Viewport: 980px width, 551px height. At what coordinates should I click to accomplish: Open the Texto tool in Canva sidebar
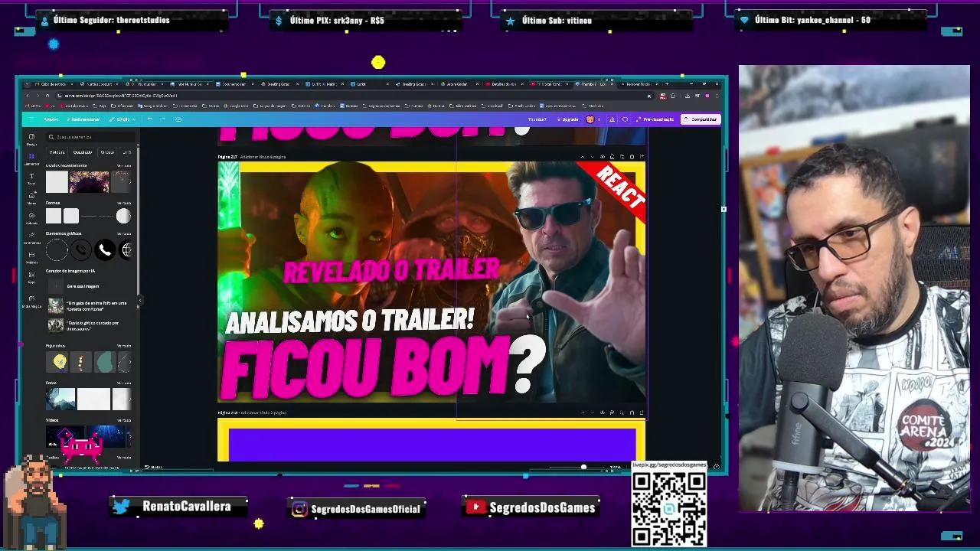[31, 178]
